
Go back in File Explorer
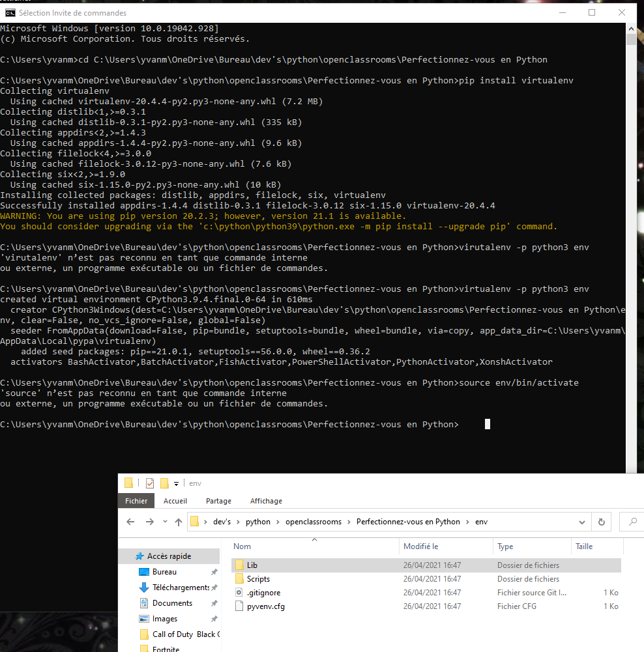pyautogui.click(x=130, y=522)
